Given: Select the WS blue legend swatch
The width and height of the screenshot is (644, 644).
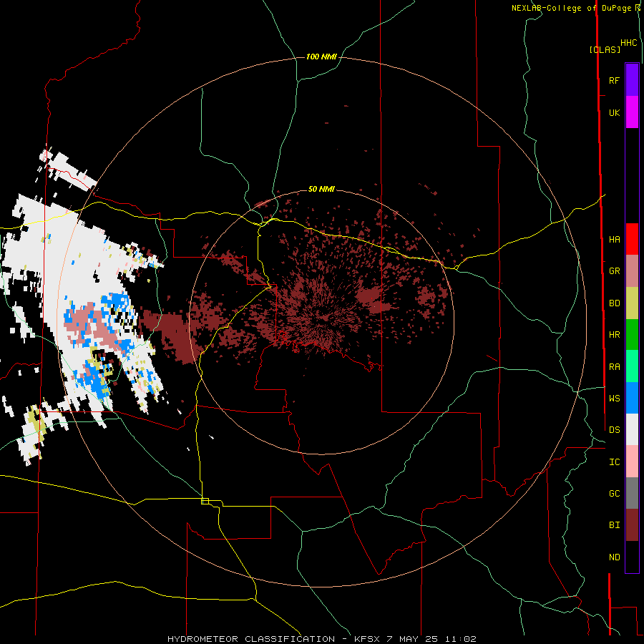Looking at the screenshot, I should (x=632, y=398).
